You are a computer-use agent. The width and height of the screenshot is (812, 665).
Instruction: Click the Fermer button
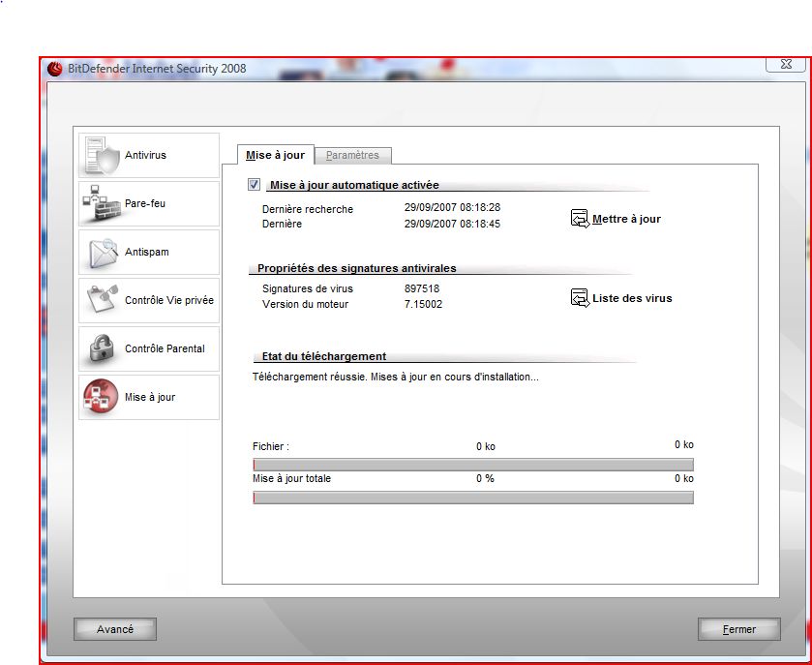pos(739,629)
